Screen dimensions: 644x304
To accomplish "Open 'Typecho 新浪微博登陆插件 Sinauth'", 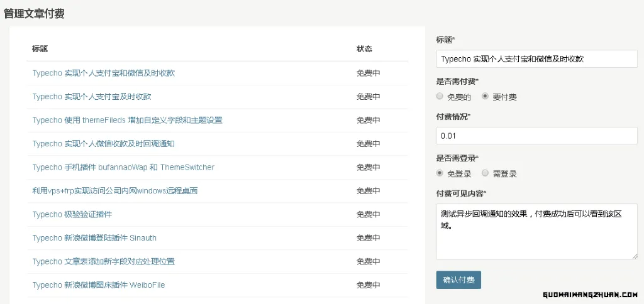I will coord(94,238).
